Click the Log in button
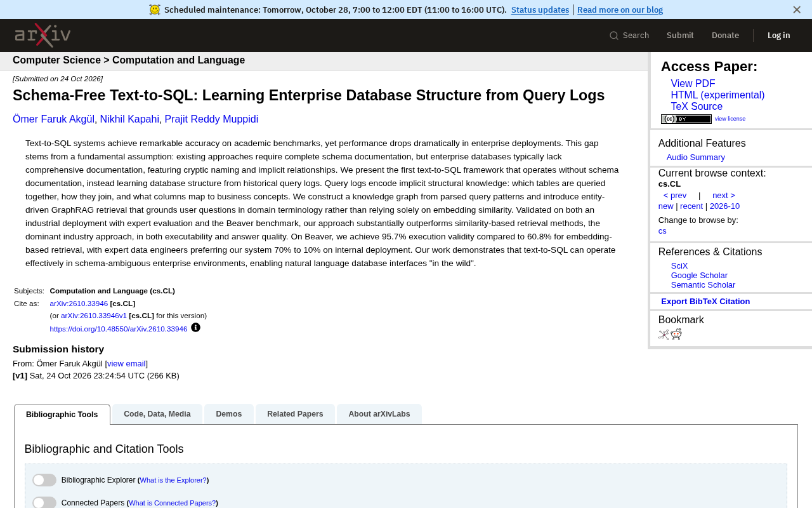812x508 pixels. [x=779, y=36]
